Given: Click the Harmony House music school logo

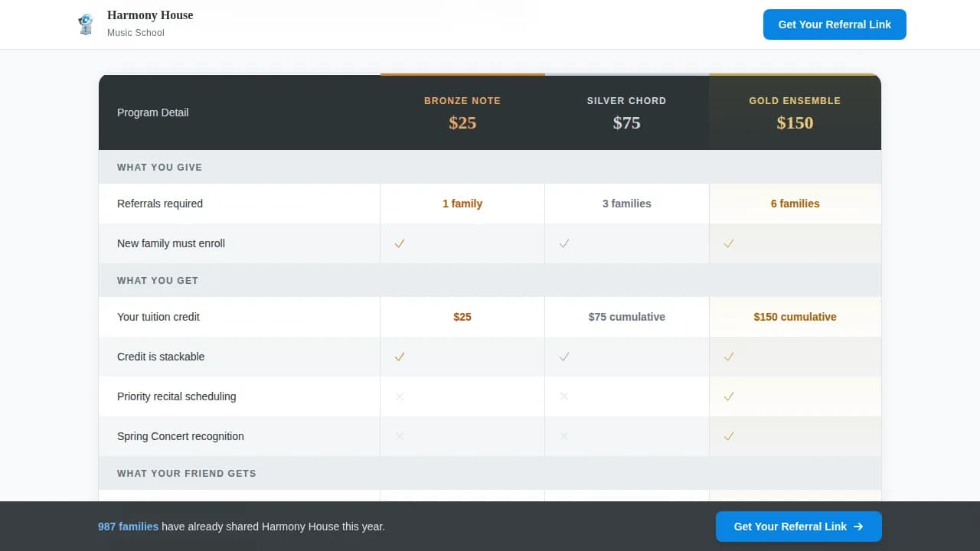Looking at the screenshot, I should coord(86,24).
